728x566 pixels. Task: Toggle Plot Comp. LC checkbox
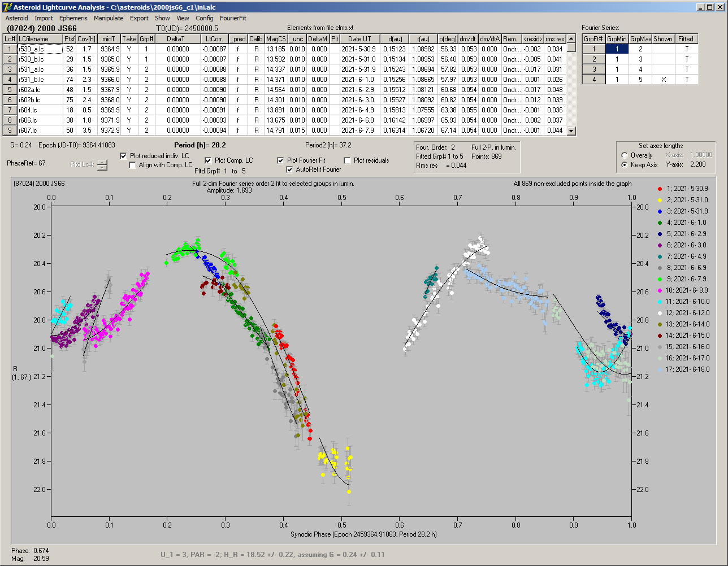[x=208, y=160]
